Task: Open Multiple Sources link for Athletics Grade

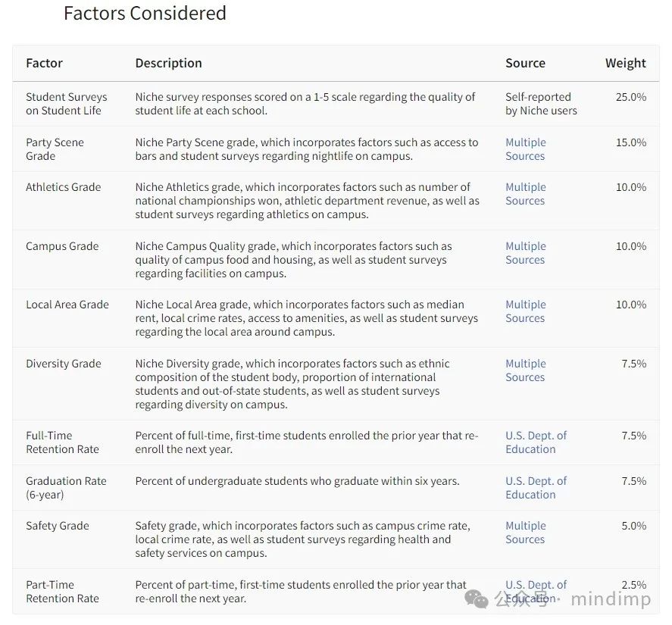Action: pyautogui.click(x=526, y=194)
